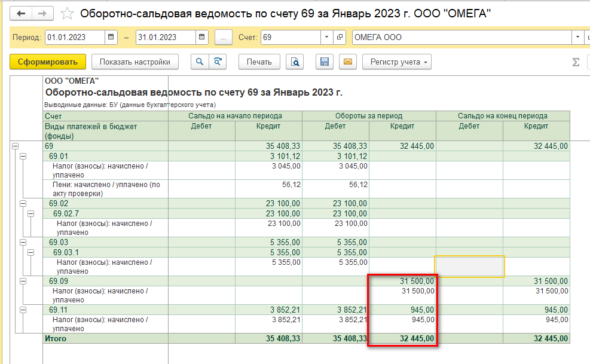This screenshot has height=364, width=590.
Task: Click the account field containing 69
Action: 291,37
